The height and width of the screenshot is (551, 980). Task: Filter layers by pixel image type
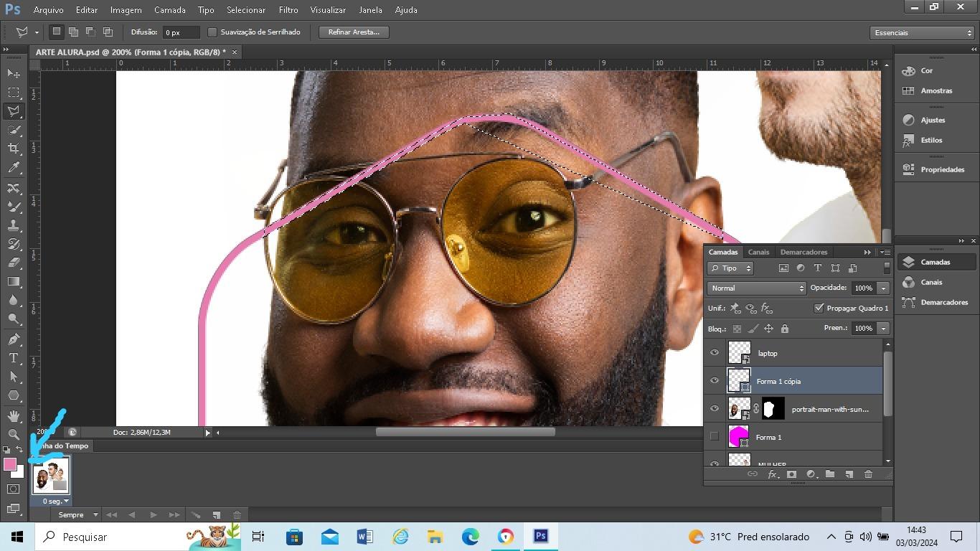[x=783, y=268]
